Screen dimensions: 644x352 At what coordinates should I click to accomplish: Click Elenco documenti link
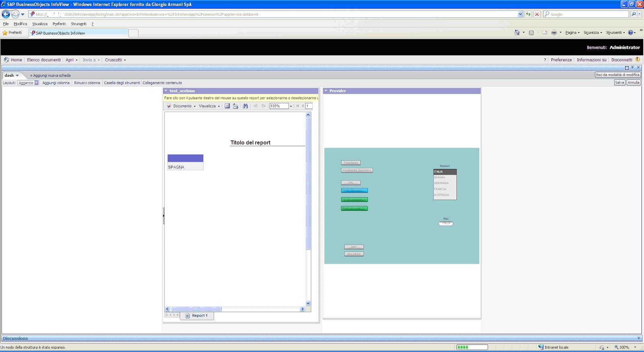pyautogui.click(x=44, y=60)
